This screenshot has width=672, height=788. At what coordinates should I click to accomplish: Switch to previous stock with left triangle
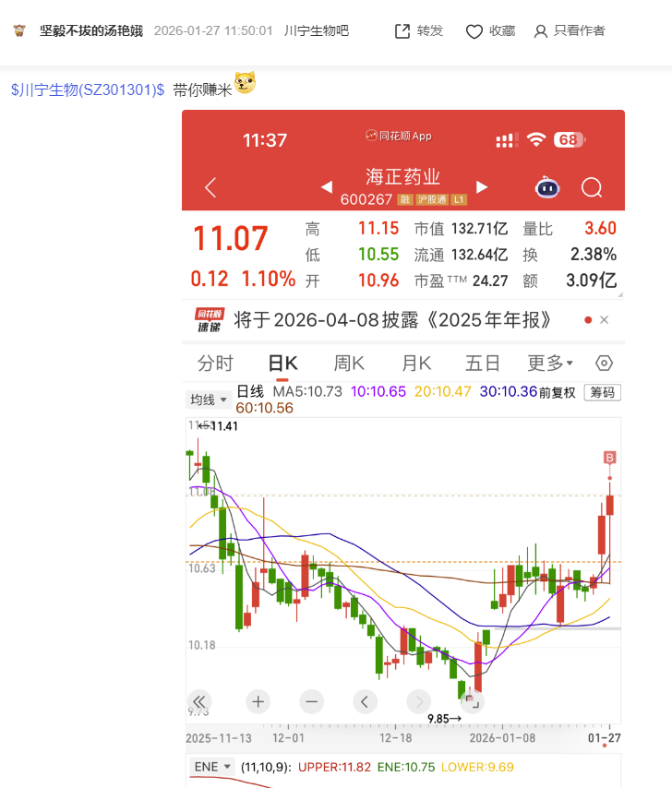[x=327, y=187]
